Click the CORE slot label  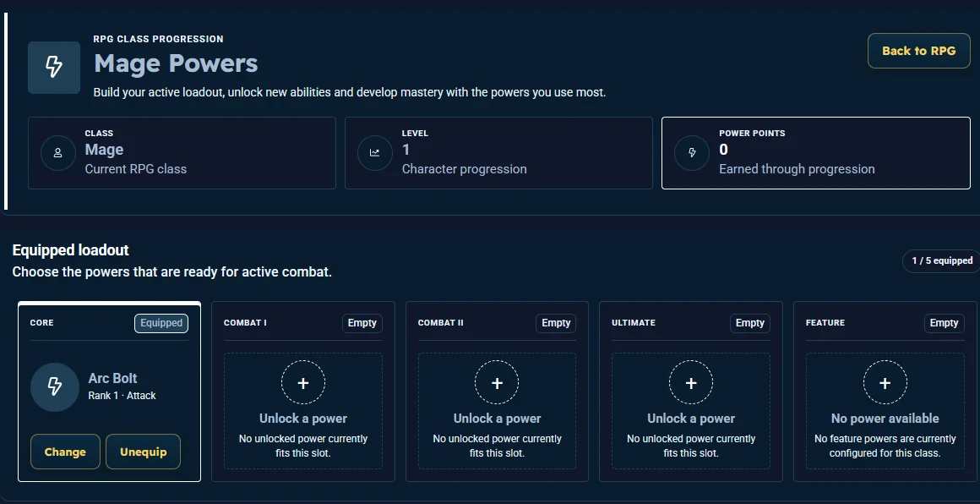(42, 323)
